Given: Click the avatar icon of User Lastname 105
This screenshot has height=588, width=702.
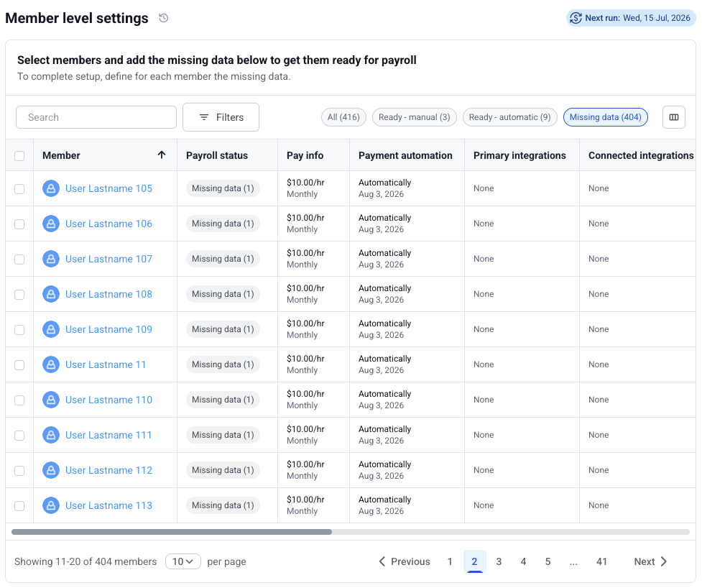Looking at the screenshot, I should tap(51, 188).
